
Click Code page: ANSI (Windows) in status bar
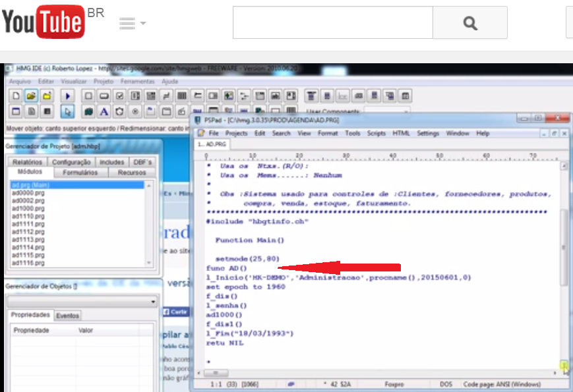click(x=502, y=384)
